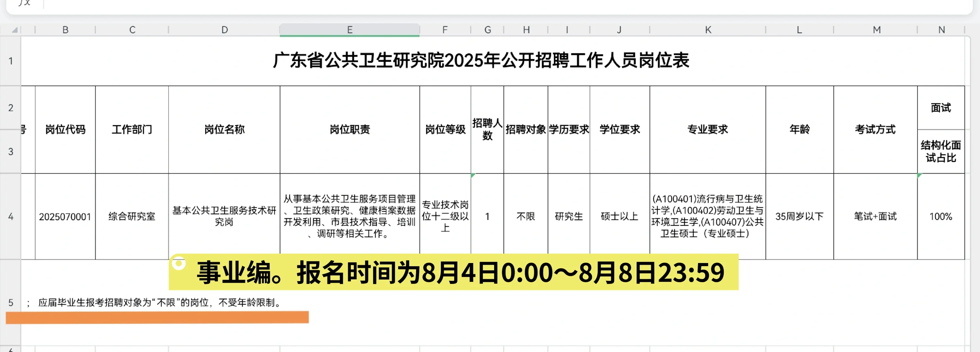Image resolution: width=980 pixels, height=352 pixels.
Task: Click the 年龄 header cell
Action: click(800, 130)
